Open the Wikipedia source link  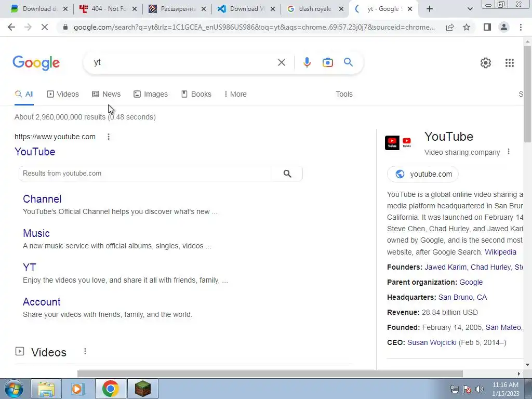pyautogui.click(x=500, y=252)
